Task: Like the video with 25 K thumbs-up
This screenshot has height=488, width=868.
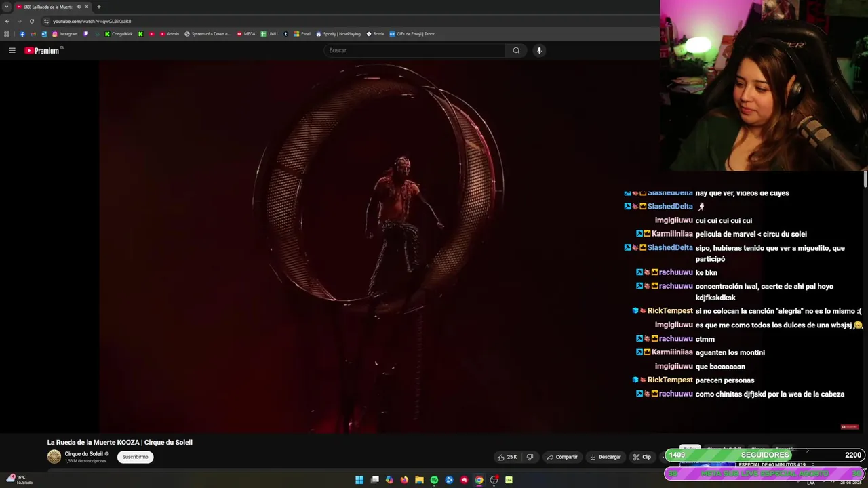Action: tap(507, 457)
